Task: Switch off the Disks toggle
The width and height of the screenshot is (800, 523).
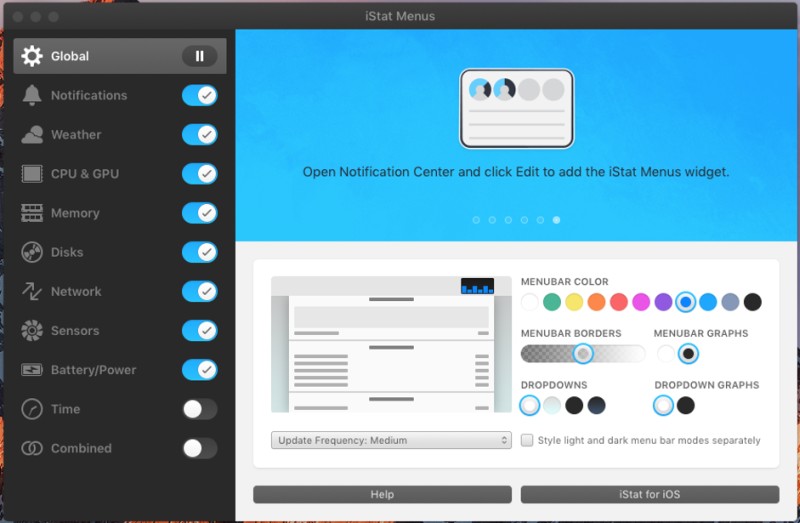Action: [x=199, y=252]
